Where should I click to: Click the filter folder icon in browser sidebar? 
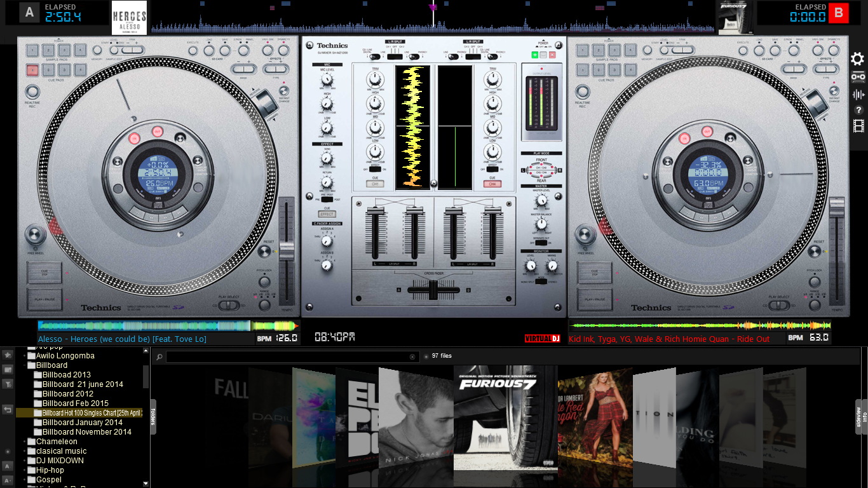[8, 384]
